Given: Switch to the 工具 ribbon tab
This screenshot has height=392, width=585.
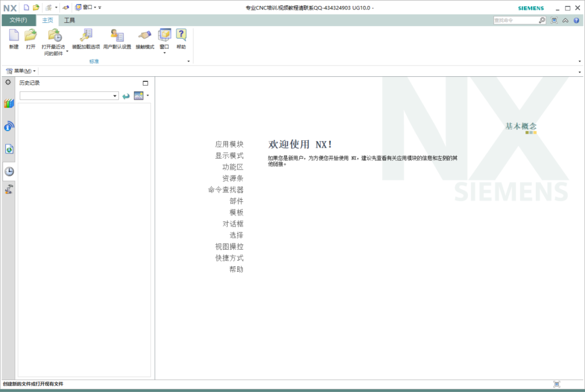Looking at the screenshot, I should (x=69, y=20).
